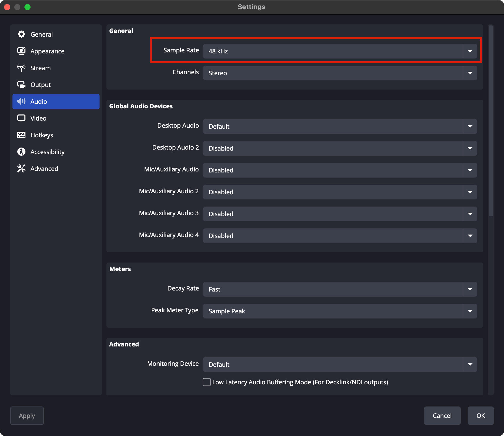Enable Low Latency Audio Buffering Mode checkbox
This screenshot has width=504, height=436.
pos(206,382)
